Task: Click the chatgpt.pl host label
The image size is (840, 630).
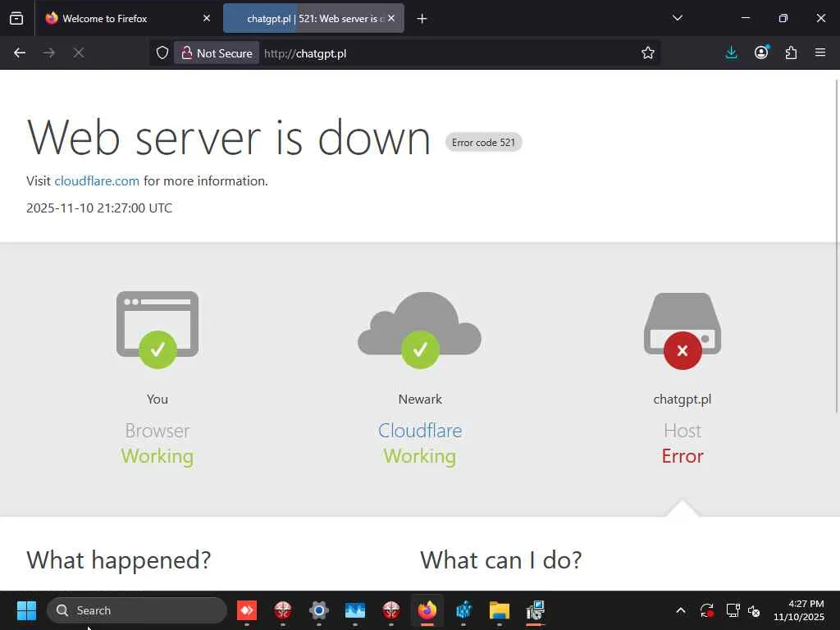Action: 682,399
